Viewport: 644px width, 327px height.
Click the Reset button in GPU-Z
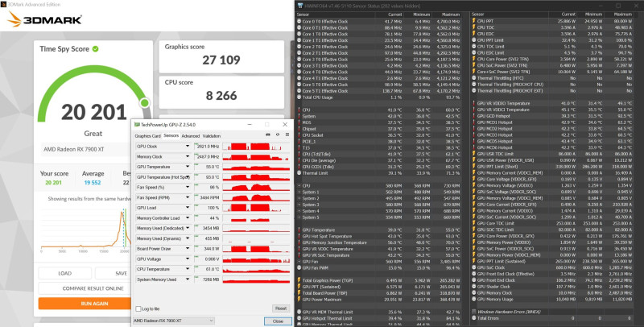pyautogui.click(x=281, y=308)
